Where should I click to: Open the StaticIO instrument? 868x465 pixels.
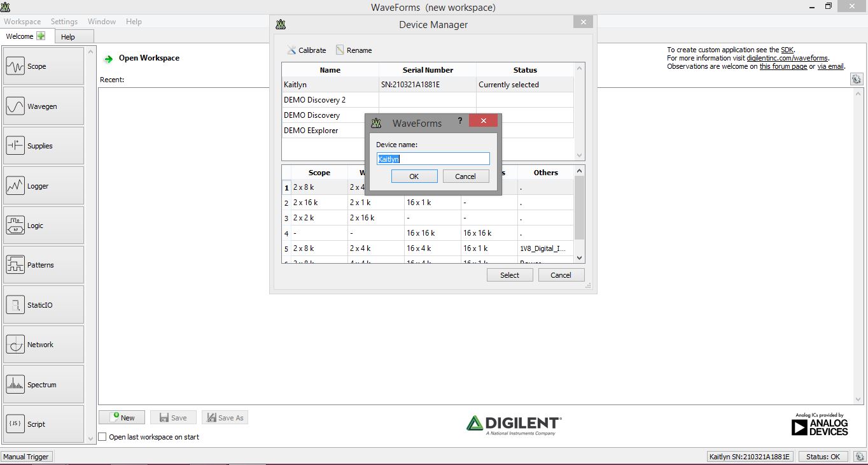tap(43, 305)
